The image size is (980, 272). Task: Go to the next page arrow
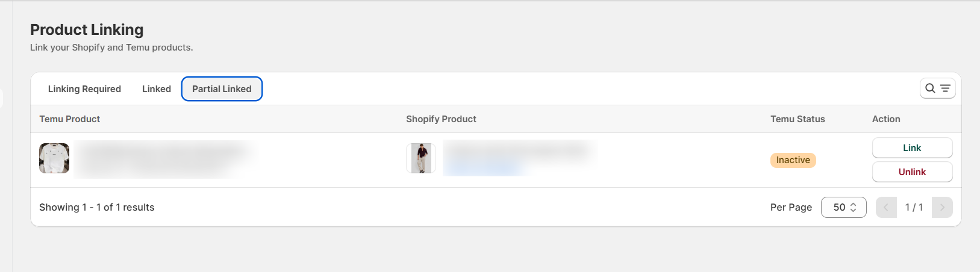(942, 207)
